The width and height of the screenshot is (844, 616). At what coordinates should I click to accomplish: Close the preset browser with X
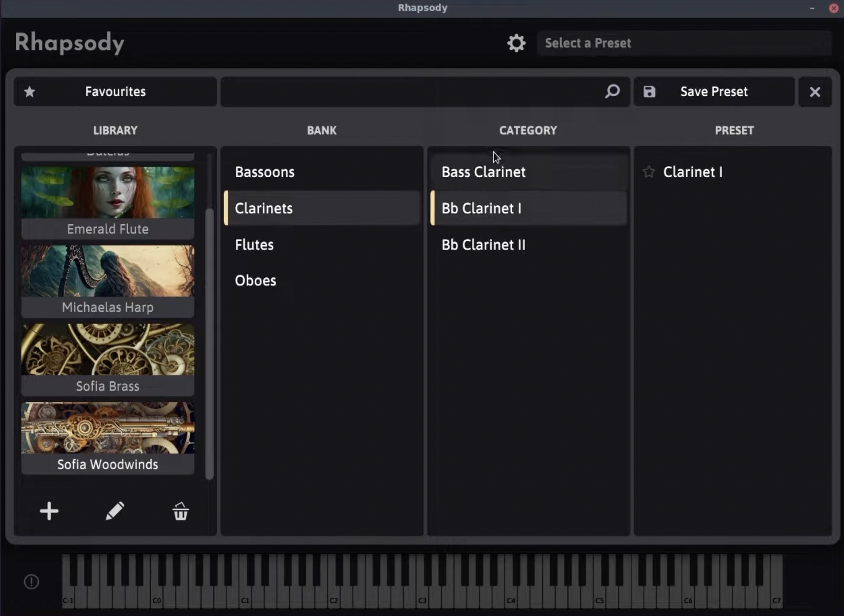tap(815, 92)
